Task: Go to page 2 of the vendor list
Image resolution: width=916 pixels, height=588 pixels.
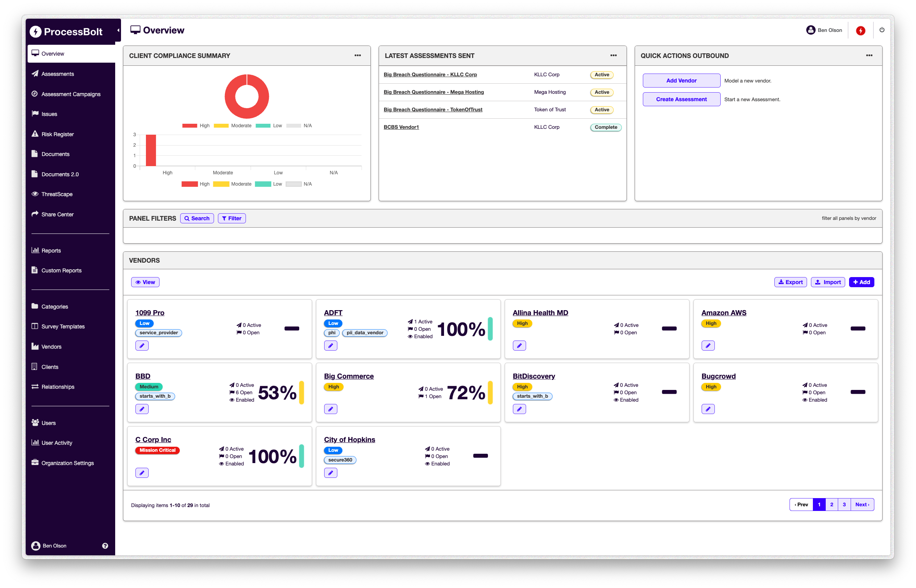Action: coord(832,504)
